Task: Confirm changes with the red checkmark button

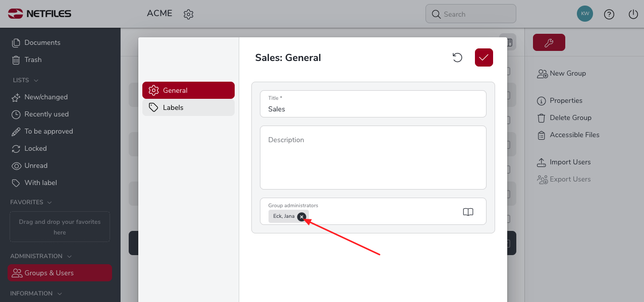Action: click(x=484, y=57)
